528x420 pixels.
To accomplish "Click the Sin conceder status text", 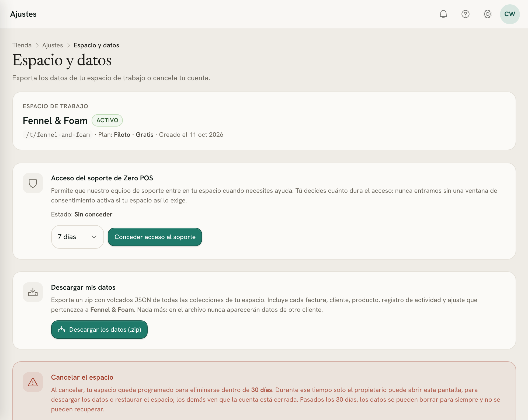I will (x=93, y=214).
